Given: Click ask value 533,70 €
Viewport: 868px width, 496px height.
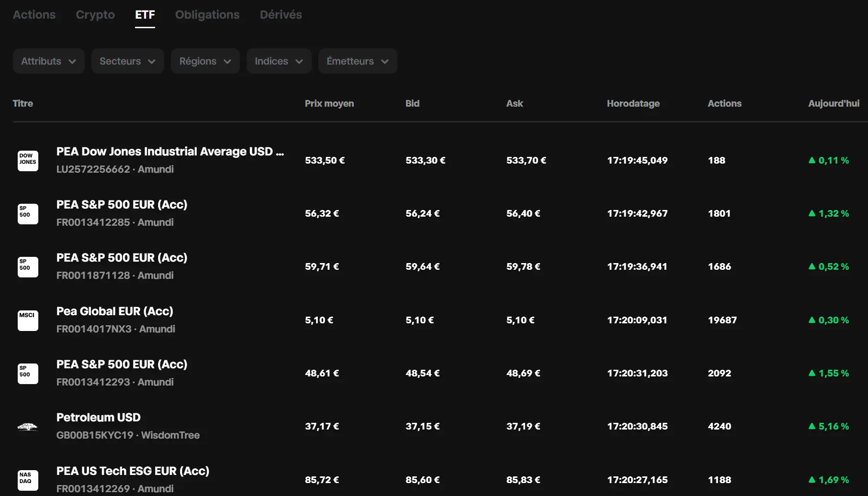Looking at the screenshot, I should point(526,160).
